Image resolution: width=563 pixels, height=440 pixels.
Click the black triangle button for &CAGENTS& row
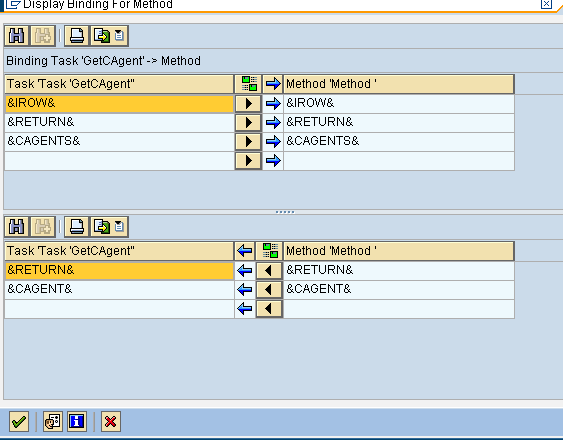(x=248, y=142)
